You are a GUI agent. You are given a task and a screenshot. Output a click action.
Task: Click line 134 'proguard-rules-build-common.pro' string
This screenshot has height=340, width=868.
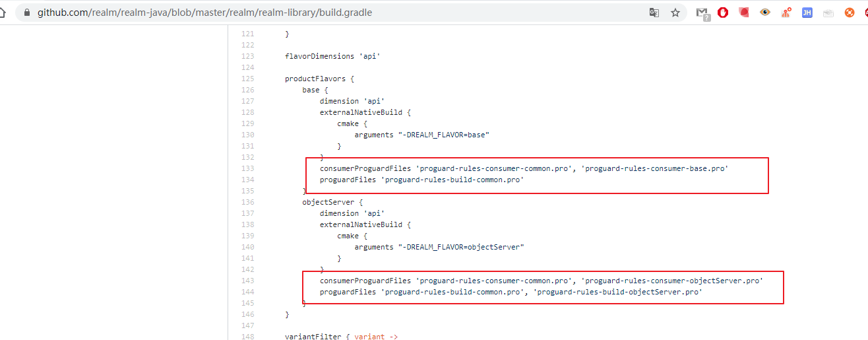(x=452, y=180)
